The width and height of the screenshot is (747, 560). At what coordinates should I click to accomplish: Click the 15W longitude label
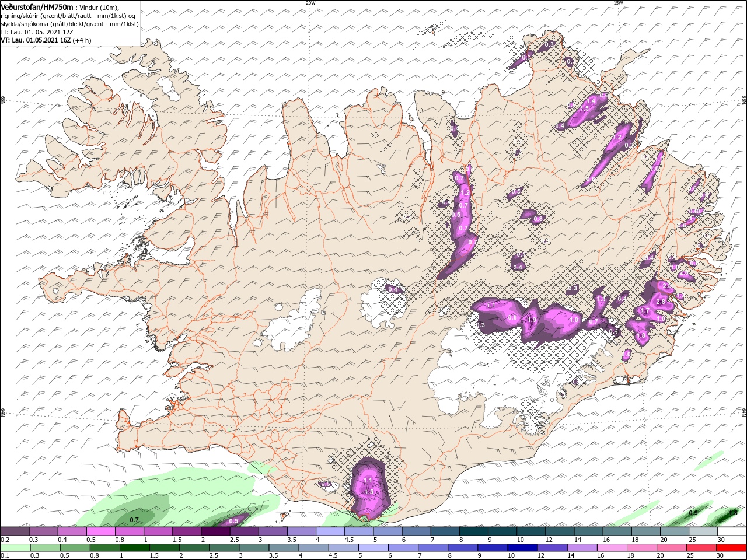[x=618, y=3]
